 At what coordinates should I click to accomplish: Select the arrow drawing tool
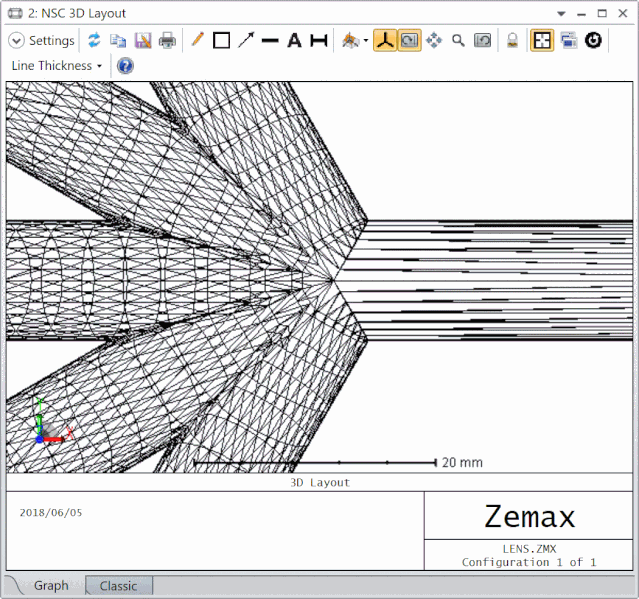pyautogui.click(x=246, y=40)
